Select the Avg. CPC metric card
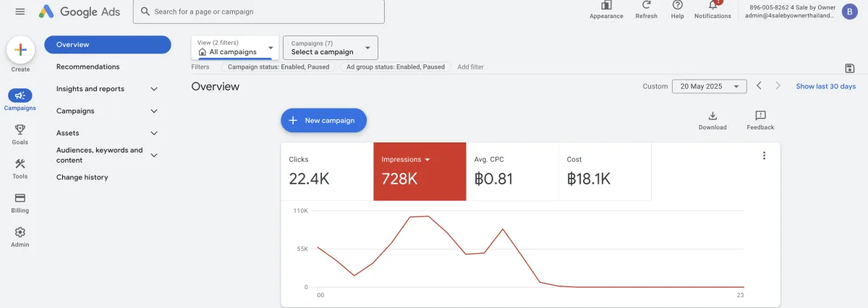 pos(512,171)
